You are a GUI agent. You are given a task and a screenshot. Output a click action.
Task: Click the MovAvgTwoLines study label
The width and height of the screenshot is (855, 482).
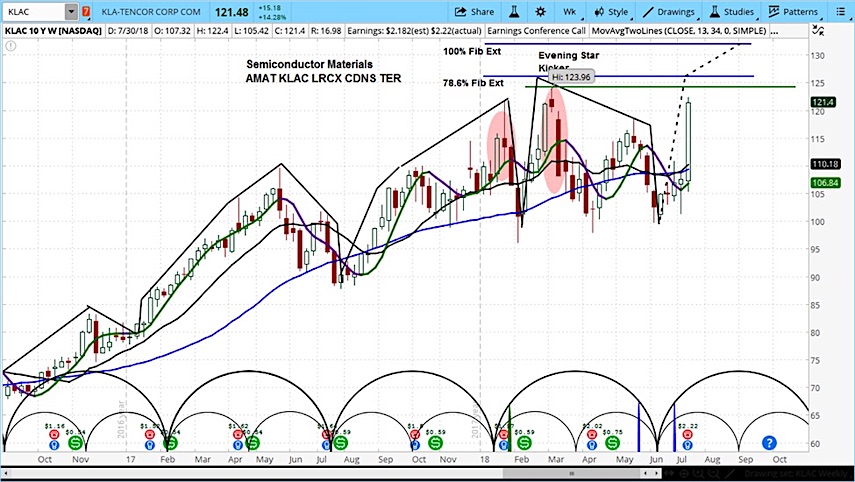tap(679, 31)
